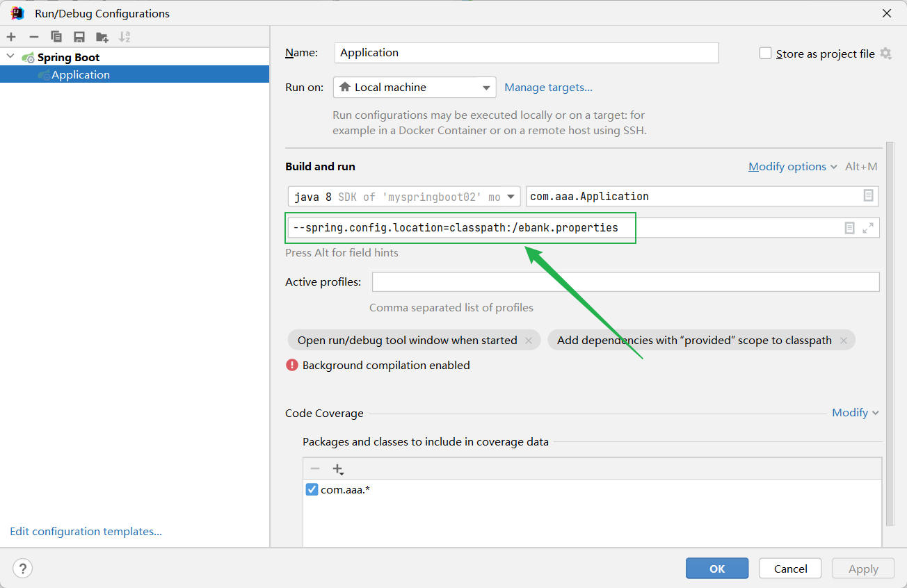Viewport: 907px width, 588px height.
Task: Remove the Open run/debug tool window option
Action: (x=529, y=341)
